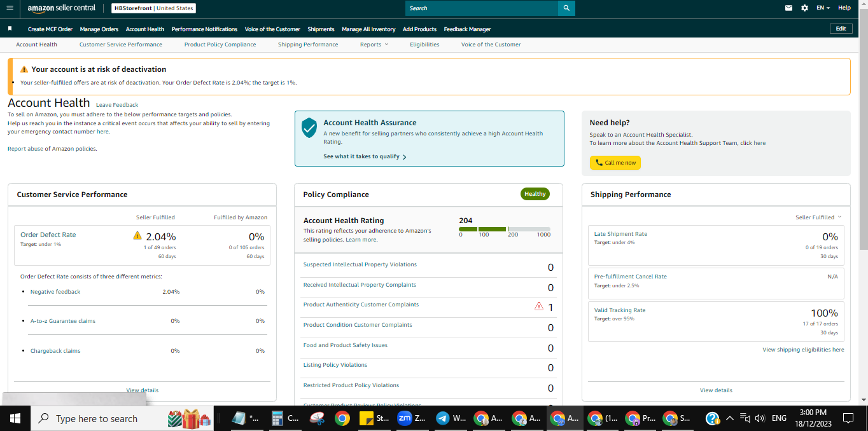Image resolution: width=868 pixels, height=431 pixels.
Task: Open the settings gear icon
Action: 805,8
